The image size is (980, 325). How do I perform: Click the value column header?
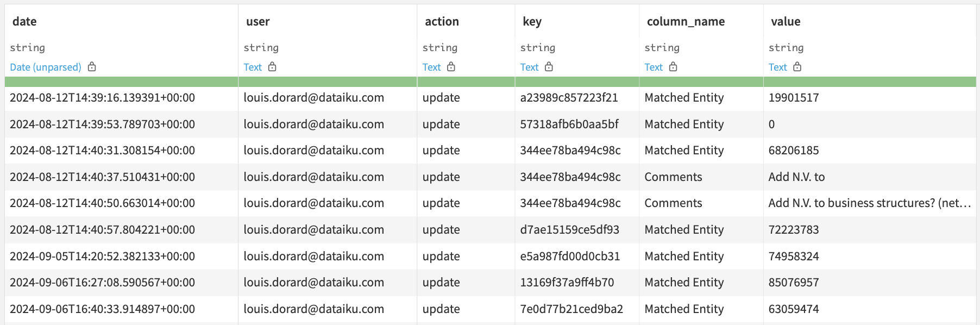[x=787, y=21]
